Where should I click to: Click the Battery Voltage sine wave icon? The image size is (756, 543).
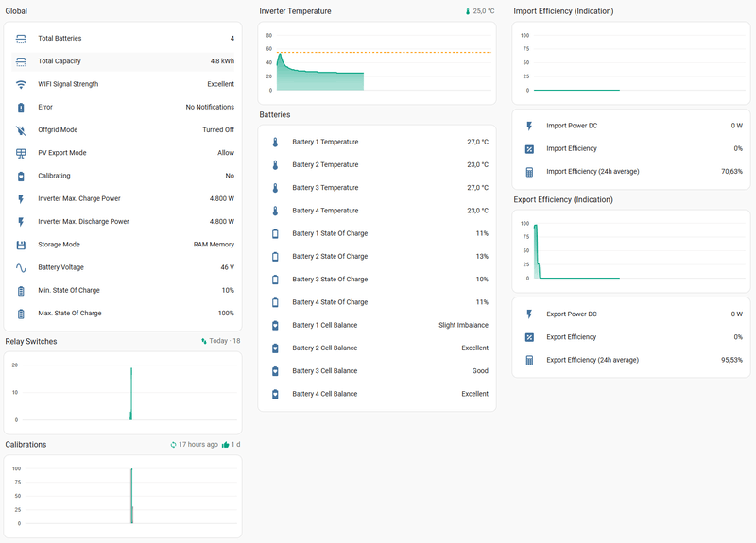(21, 268)
